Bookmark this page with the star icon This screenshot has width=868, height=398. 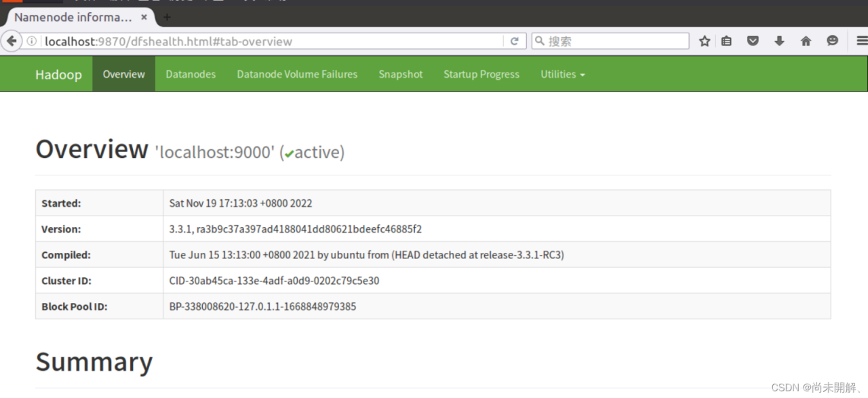coord(705,41)
